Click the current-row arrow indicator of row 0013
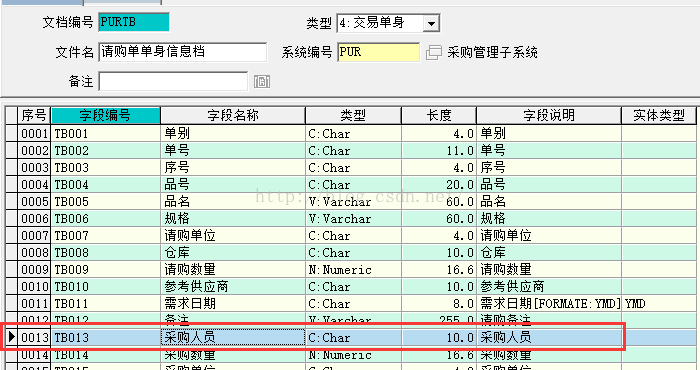This screenshot has height=370, width=700. click(11, 337)
